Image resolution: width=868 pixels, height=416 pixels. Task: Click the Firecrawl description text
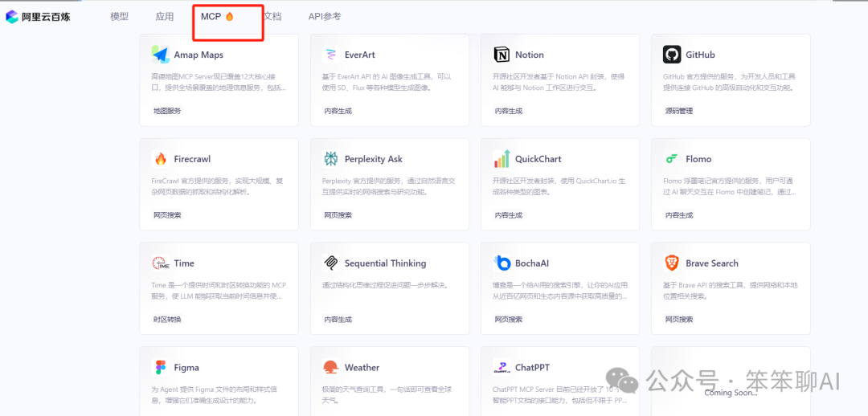[x=218, y=186]
